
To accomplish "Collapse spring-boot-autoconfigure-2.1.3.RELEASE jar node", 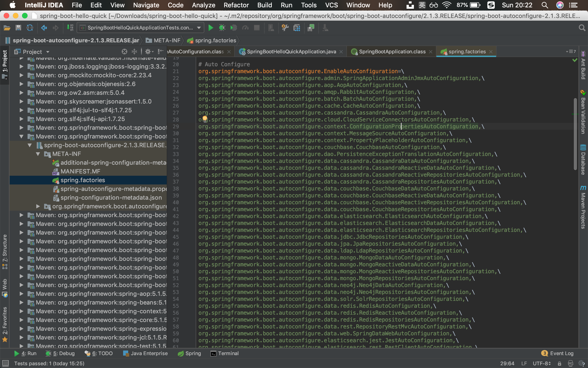I will 30,145.
